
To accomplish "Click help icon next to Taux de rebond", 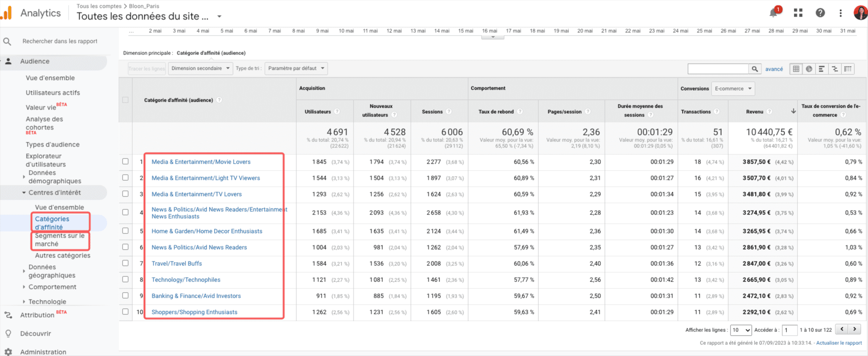I will (x=520, y=111).
